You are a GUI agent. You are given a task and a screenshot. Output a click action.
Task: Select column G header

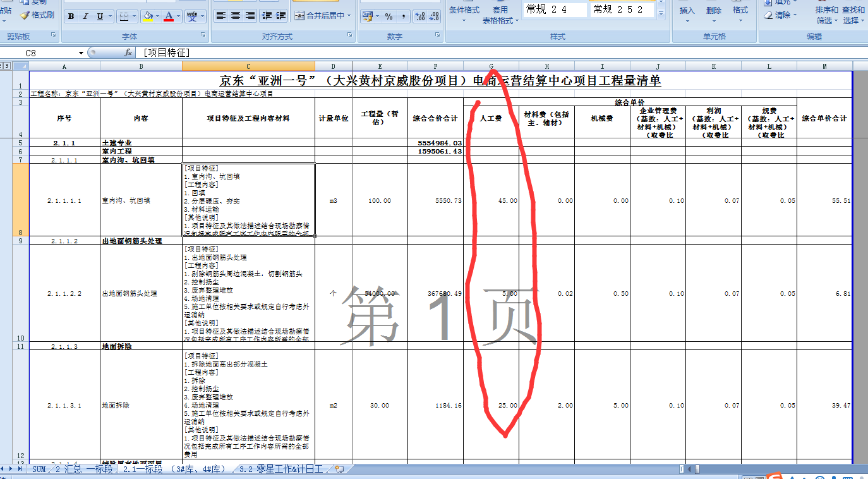(x=491, y=66)
